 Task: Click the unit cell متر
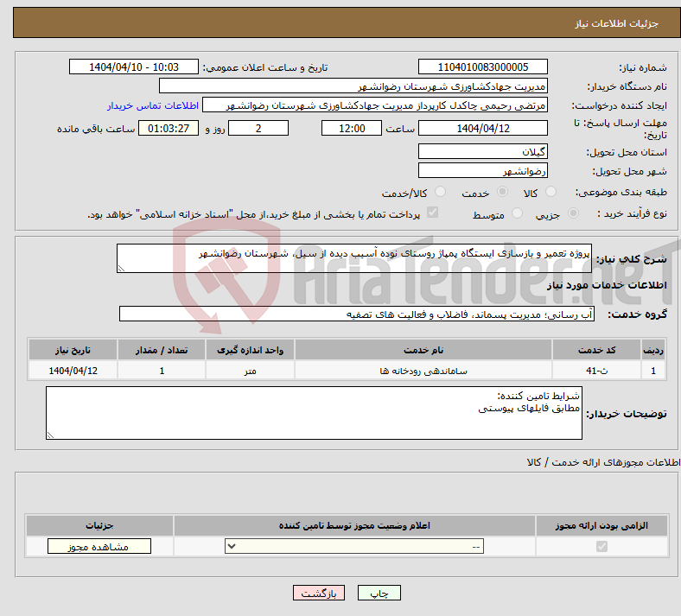[x=250, y=371]
